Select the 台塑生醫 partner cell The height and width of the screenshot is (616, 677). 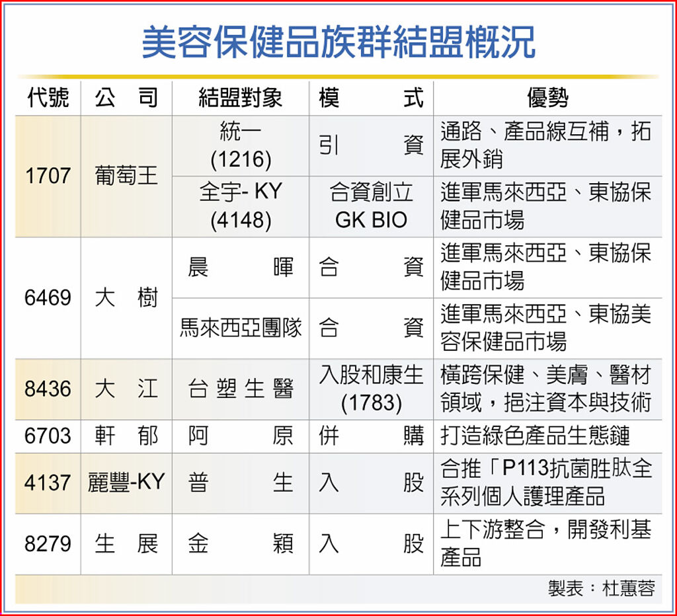click(241, 389)
